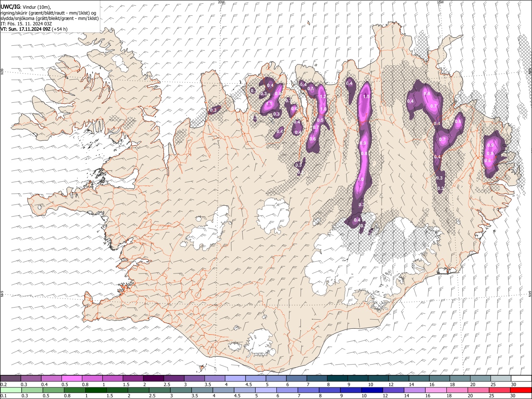Select bottom-row green swatch between 0.5 and 0.8
The image size is (532, 399).
coord(54,390)
